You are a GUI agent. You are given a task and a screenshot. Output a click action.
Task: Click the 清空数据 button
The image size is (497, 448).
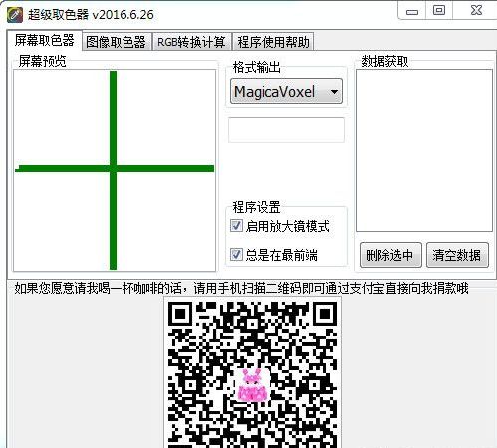pos(457,255)
